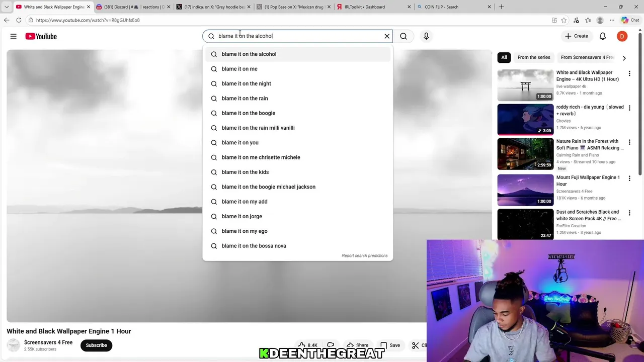The image size is (644, 362).
Task: Go to YouTube home via logo
Action: coord(41,36)
